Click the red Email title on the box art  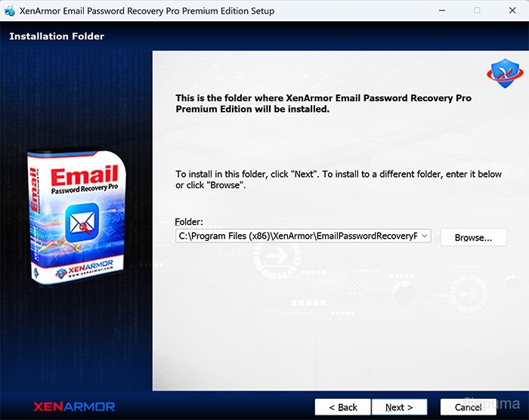pyautogui.click(x=85, y=175)
